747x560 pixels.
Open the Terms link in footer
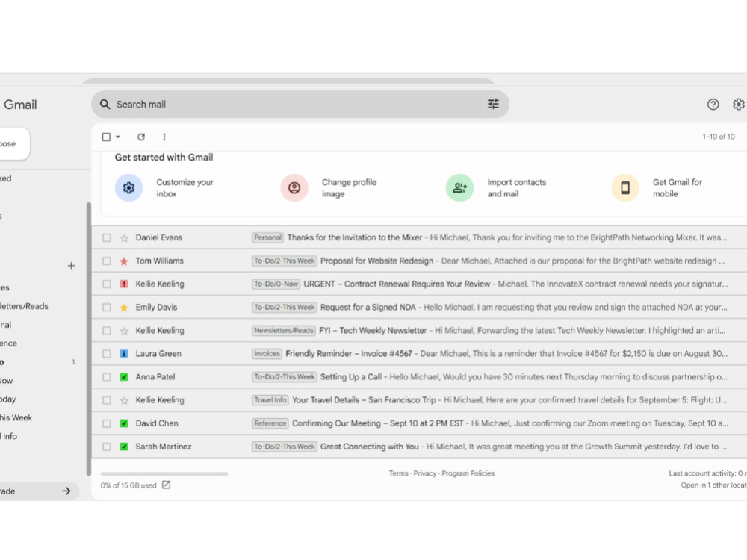[398, 473]
